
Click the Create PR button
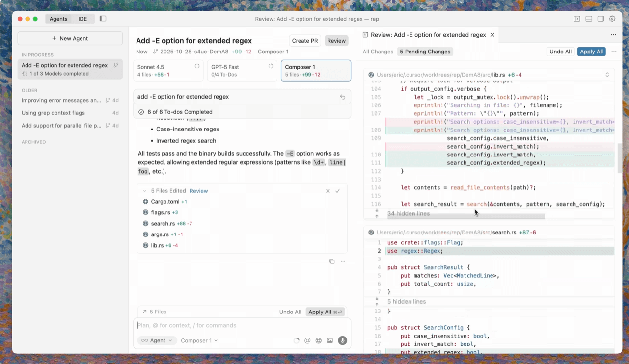304,41
